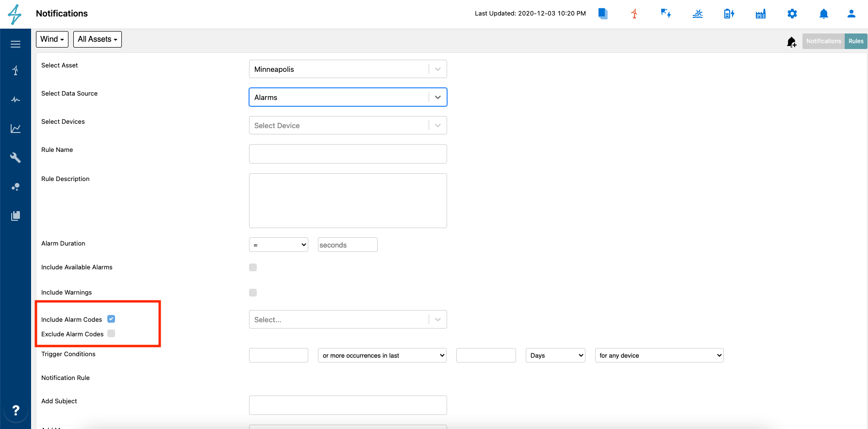Screen dimensions: 868x429
Task: Click the Select Asset label
Action: coord(59,66)
